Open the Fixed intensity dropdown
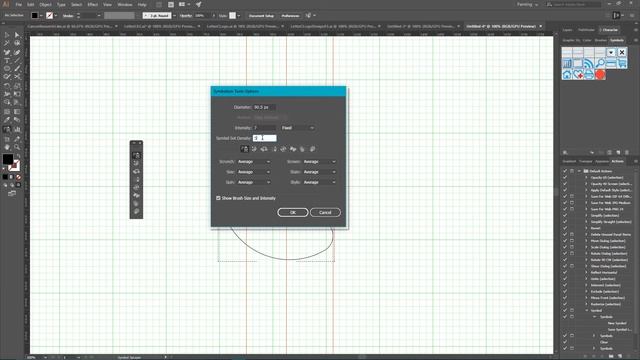The image size is (640, 360). coord(298,128)
